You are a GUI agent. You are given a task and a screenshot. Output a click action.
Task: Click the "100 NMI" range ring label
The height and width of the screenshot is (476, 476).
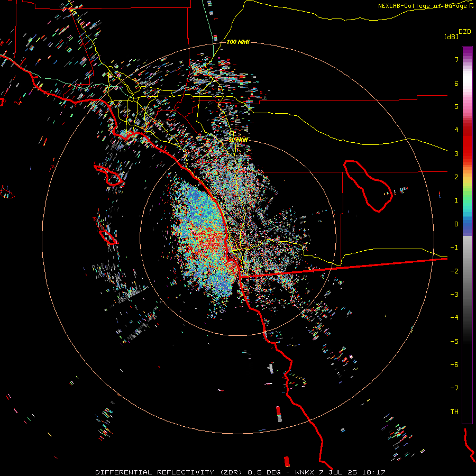(238, 42)
